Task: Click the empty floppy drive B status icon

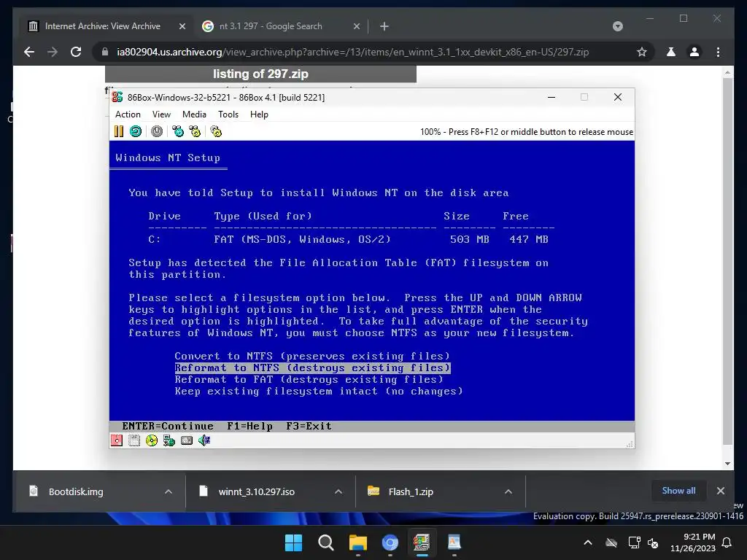Action: pyautogui.click(x=134, y=440)
